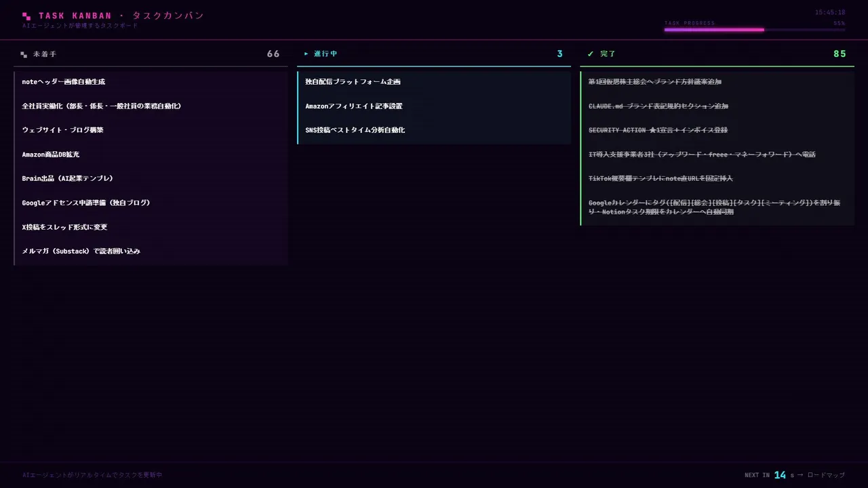Click the 未着手 column squares icon
This screenshot has height=488, width=868.
(24, 54)
